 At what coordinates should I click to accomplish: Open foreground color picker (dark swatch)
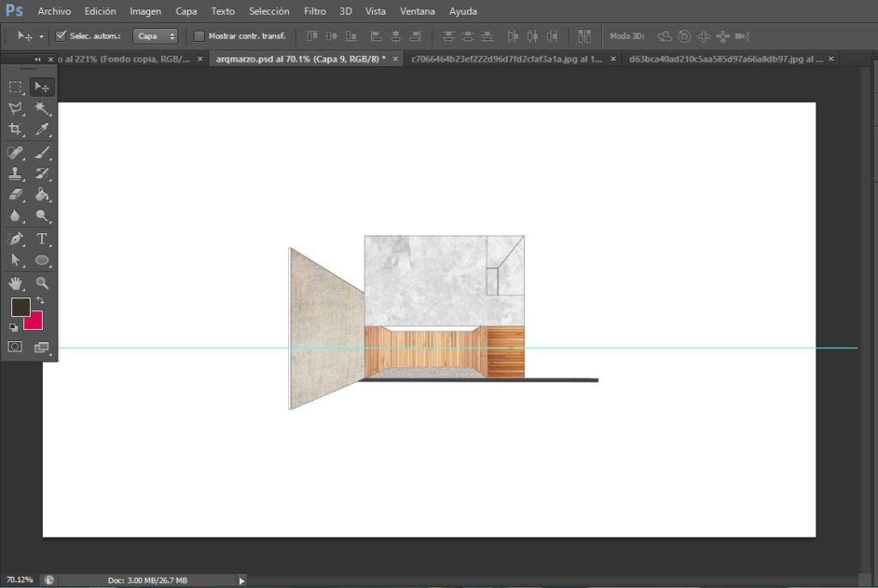click(x=21, y=307)
